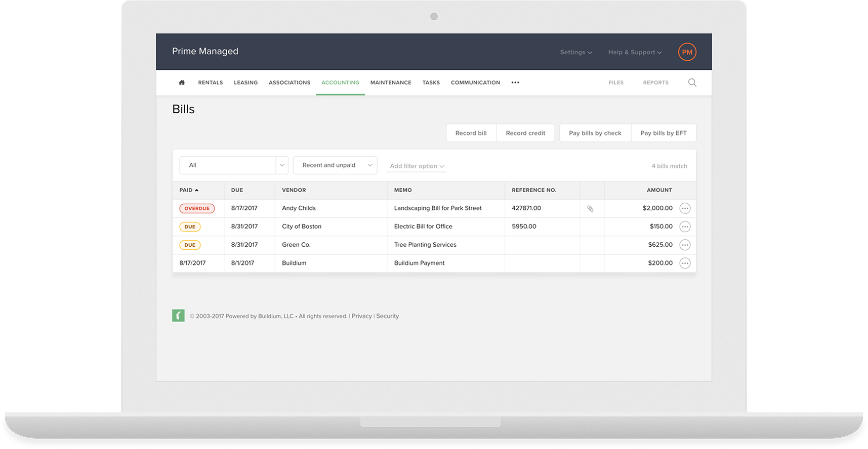The image size is (868, 449).
Task: Open the Tasks menu
Action: click(x=431, y=82)
